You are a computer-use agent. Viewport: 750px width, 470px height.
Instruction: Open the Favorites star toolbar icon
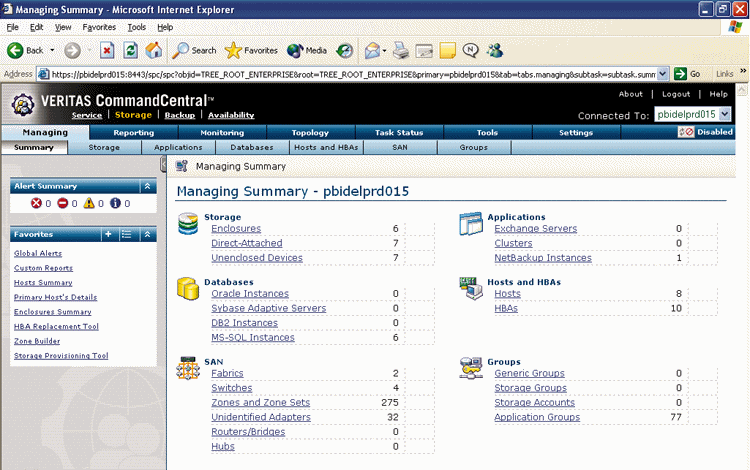point(233,50)
